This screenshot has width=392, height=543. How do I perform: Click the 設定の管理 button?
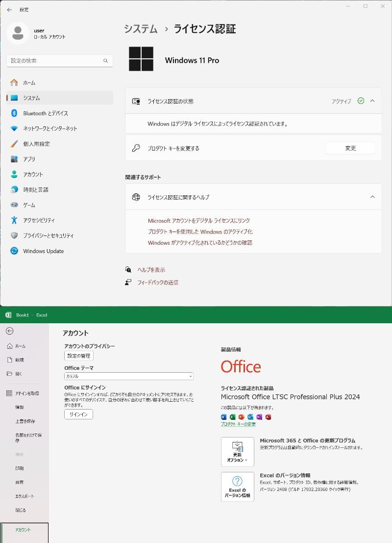79,356
